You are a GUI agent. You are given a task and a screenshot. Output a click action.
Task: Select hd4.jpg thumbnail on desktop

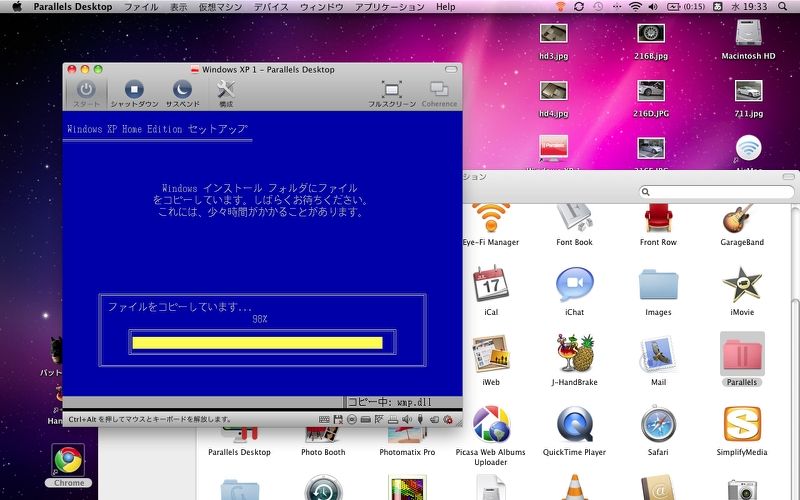click(x=553, y=91)
